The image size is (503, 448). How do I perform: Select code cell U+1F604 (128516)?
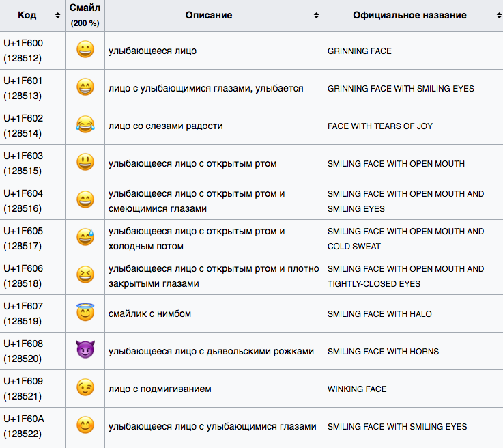tap(32, 201)
